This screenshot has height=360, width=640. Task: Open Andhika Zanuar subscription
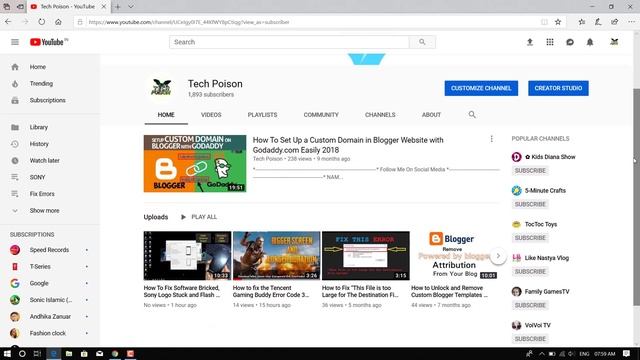(50, 317)
